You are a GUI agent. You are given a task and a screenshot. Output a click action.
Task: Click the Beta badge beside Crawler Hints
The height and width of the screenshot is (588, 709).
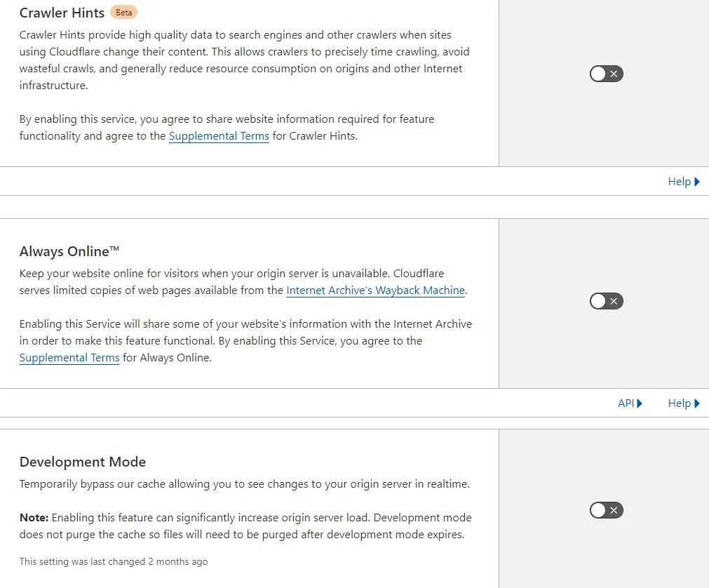pos(123,12)
